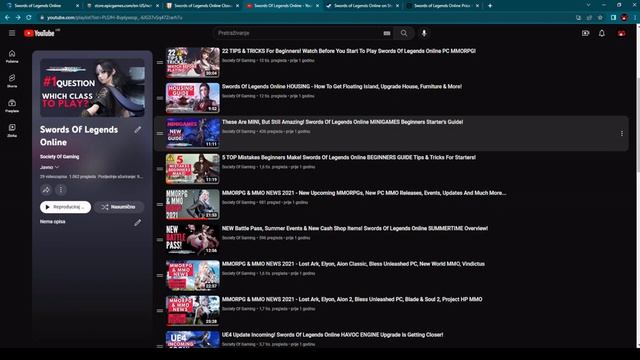Viewport: 640px width, 360px height.
Task: Click the magnifier search button
Action: [404, 33]
